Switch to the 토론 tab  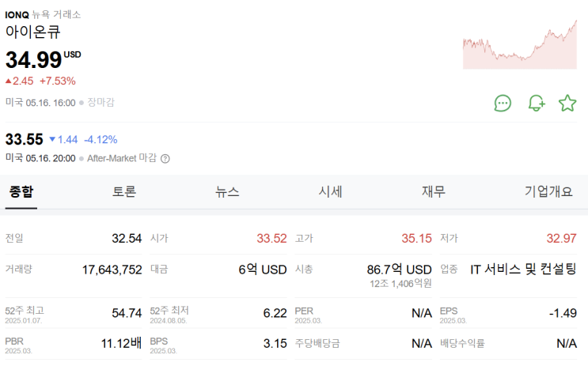[124, 192]
